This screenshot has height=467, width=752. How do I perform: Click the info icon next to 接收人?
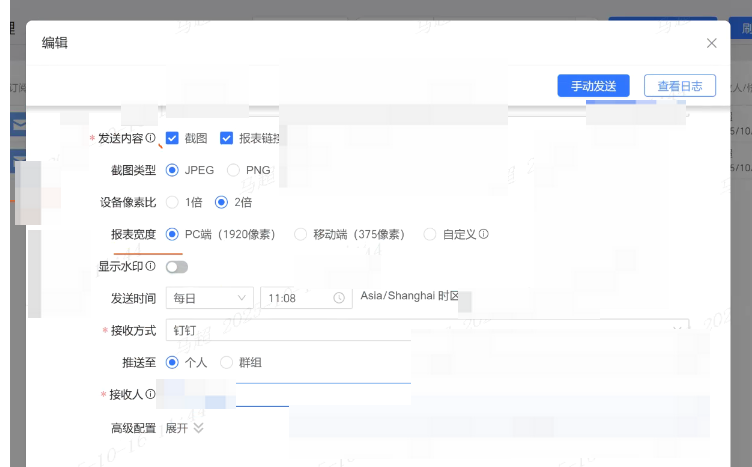click(151, 394)
